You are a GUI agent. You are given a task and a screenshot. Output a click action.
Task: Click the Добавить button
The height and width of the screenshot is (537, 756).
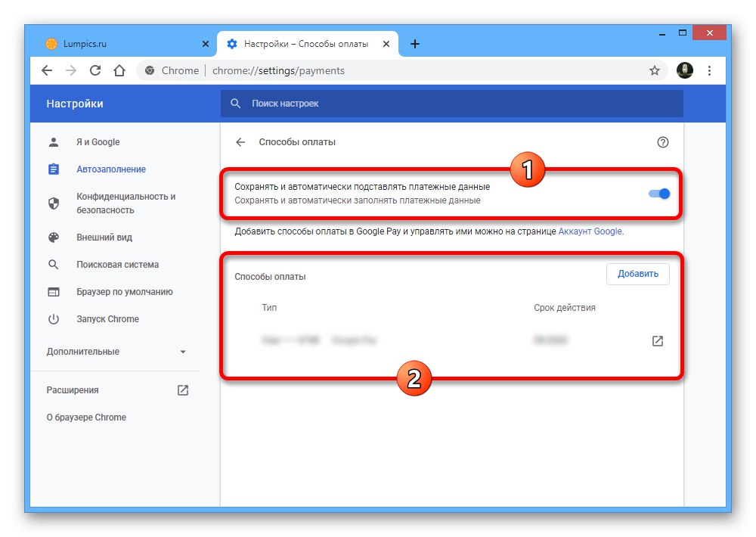(x=637, y=274)
